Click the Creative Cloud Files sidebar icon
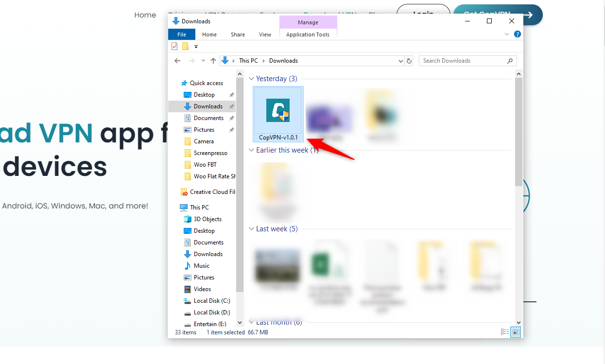The image size is (605, 364). click(184, 191)
